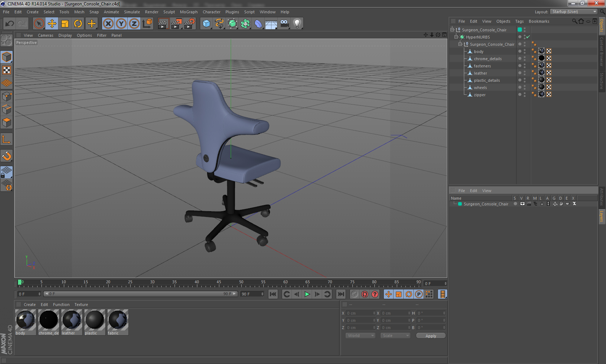
Task: Toggle Z axis lock
Action: pyautogui.click(x=134, y=24)
